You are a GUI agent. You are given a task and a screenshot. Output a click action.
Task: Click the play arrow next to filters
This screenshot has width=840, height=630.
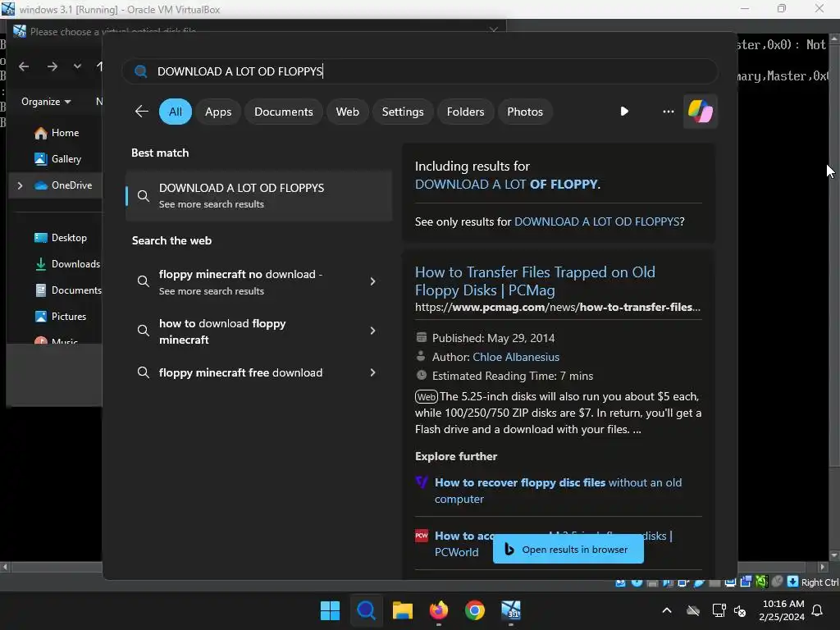(x=624, y=112)
